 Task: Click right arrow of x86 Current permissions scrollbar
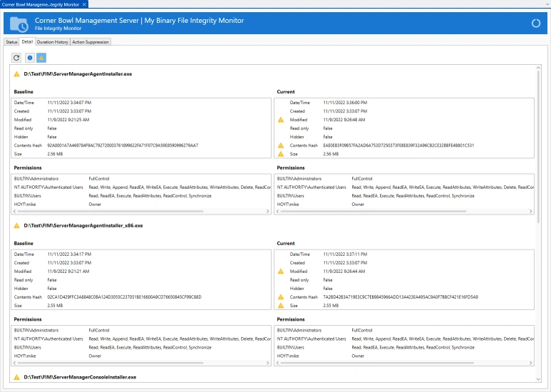(530, 363)
